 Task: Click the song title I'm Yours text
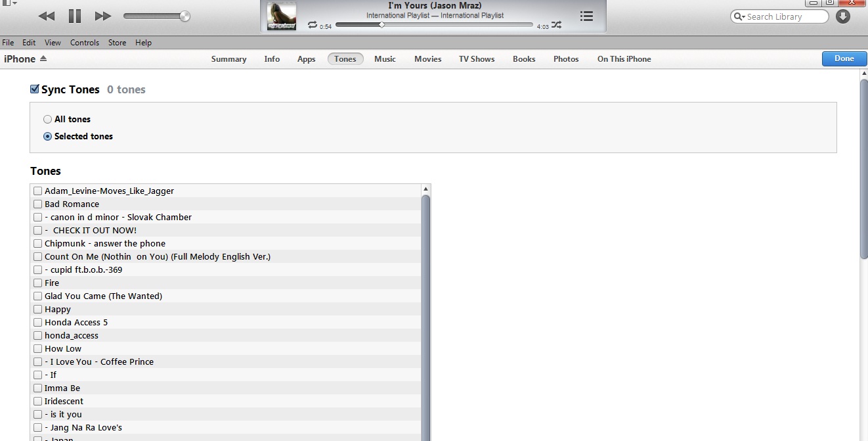click(435, 6)
